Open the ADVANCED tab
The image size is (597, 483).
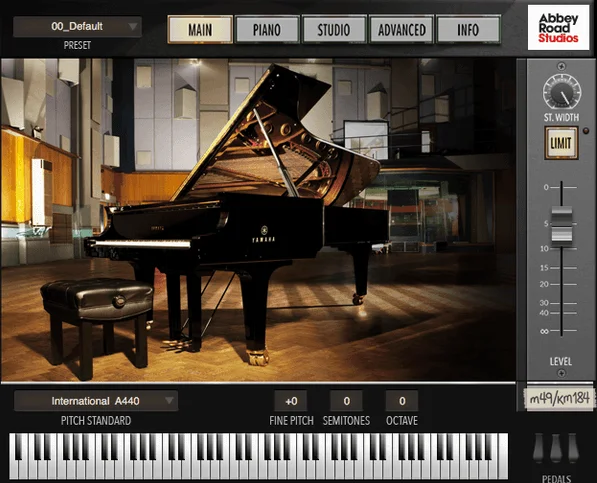tap(402, 30)
